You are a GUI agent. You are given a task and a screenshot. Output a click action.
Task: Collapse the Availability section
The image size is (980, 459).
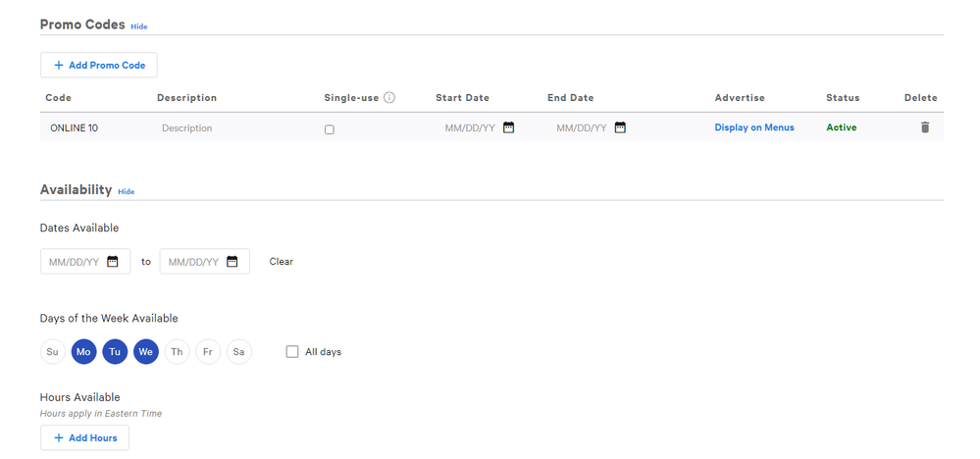pos(126,191)
